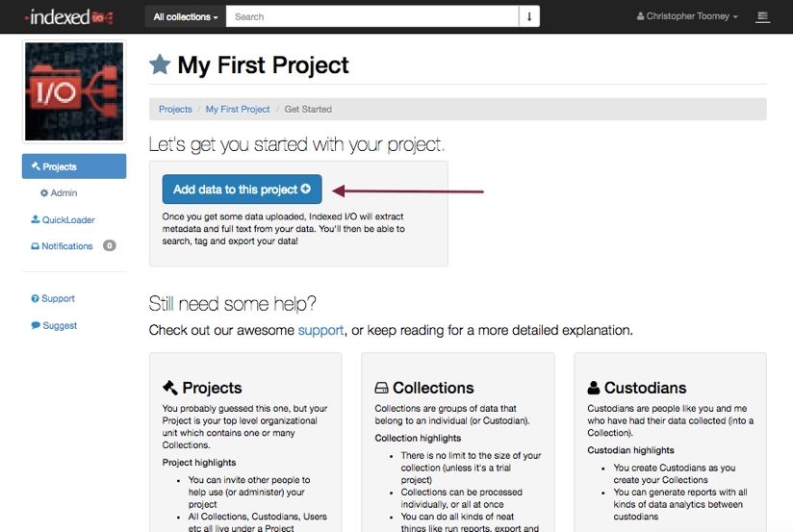Image resolution: width=793 pixels, height=532 pixels.
Task: Follow the support link in help text
Action: tap(320, 330)
